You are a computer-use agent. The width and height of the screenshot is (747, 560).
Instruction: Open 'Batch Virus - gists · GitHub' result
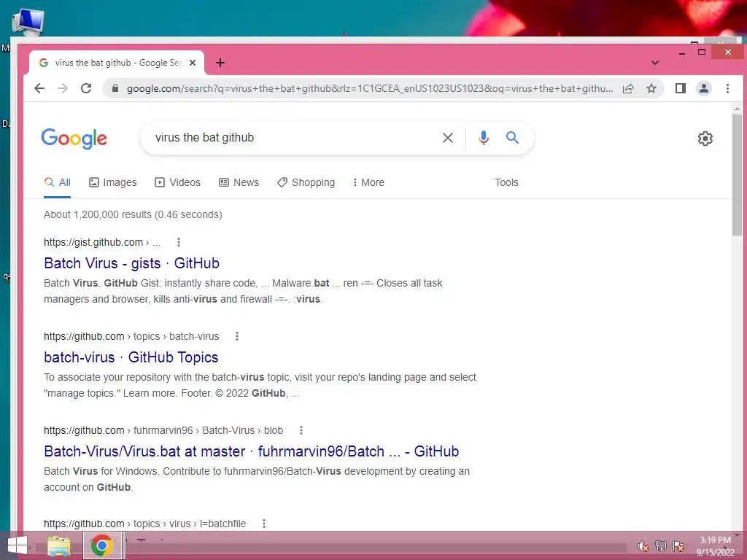coord(131,263)
